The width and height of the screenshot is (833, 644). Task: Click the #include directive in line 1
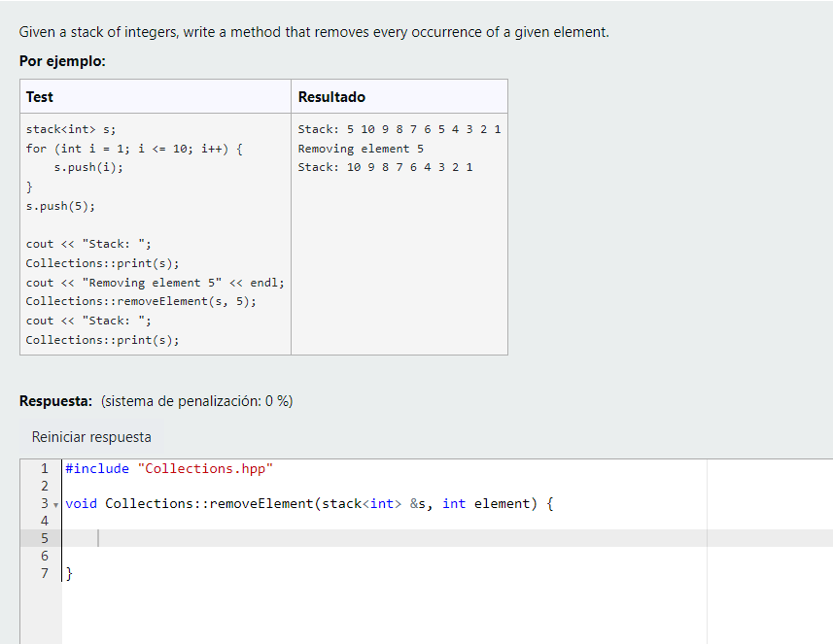tap(97, 469)
